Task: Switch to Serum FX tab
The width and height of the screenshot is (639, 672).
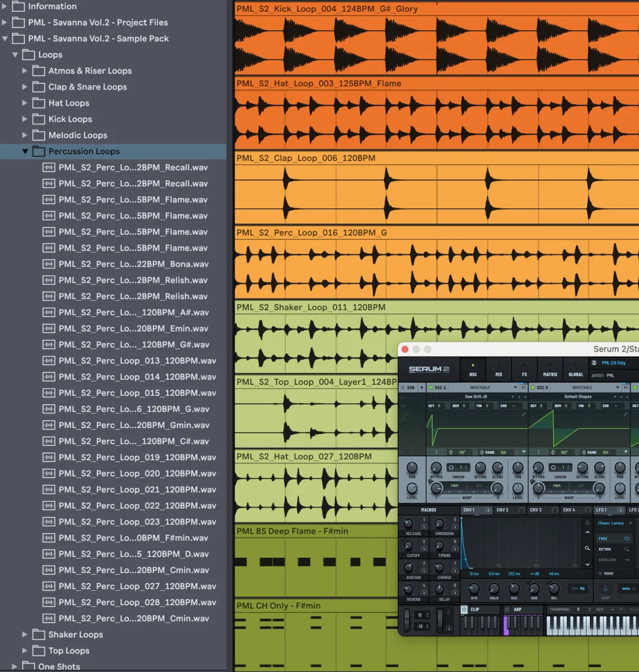Action: [x=524, y=370]
